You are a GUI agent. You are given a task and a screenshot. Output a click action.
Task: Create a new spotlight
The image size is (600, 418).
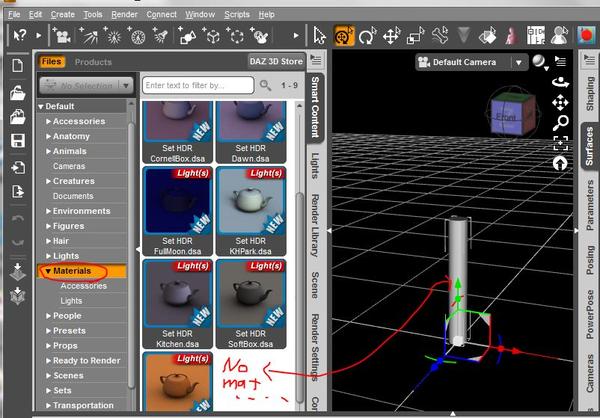click(x=161, y=36)
